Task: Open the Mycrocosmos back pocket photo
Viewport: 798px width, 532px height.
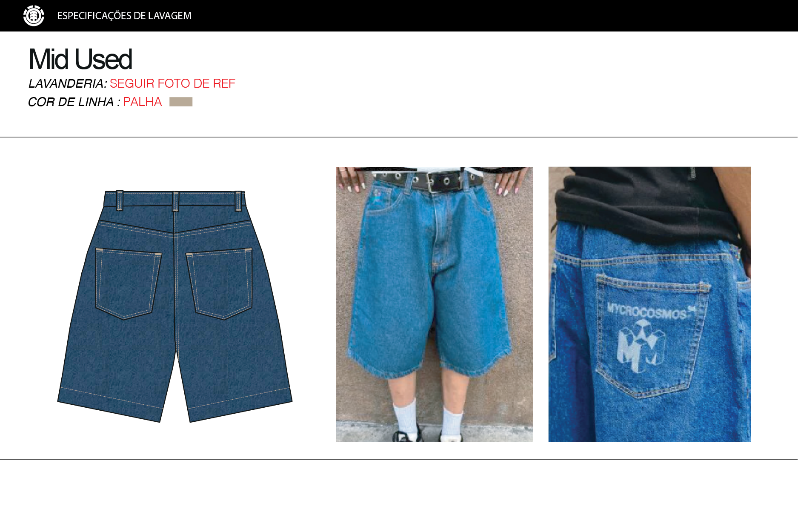Action: (x=649, y=304)
